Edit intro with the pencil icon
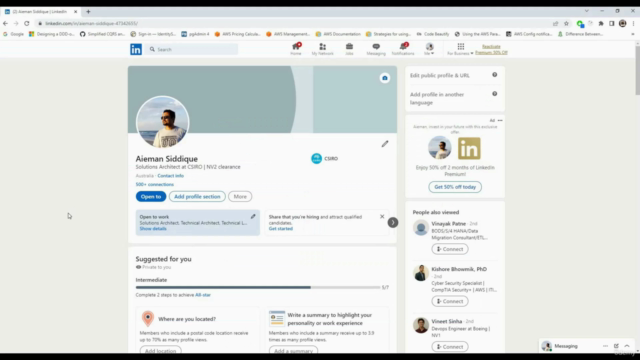Viewport: 640px width, 360px height. 385,144
